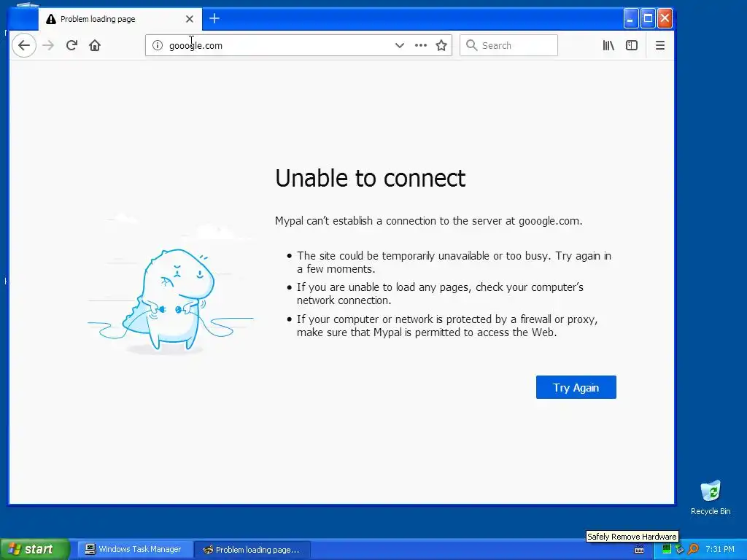Click the 7:31 PM system clock
Screen dimensions: 747x560
click(x=720, y=550)
